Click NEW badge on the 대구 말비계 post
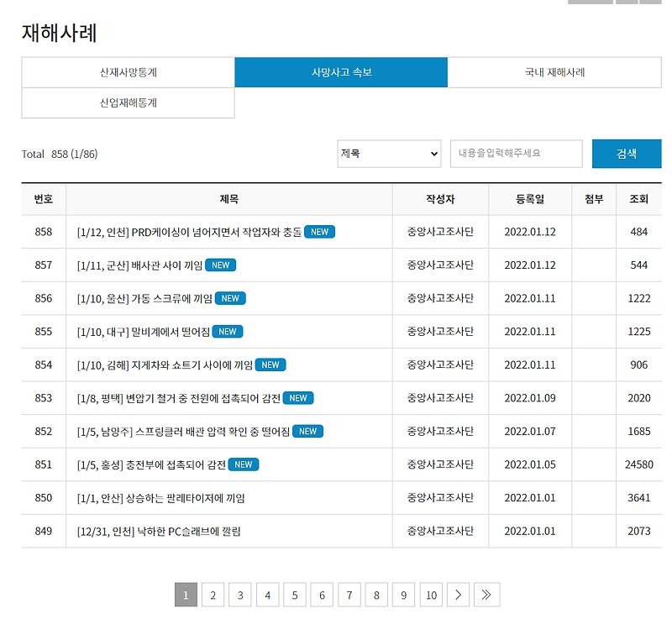Viewport: 672px width, 640px height. (x=228, y=332)
